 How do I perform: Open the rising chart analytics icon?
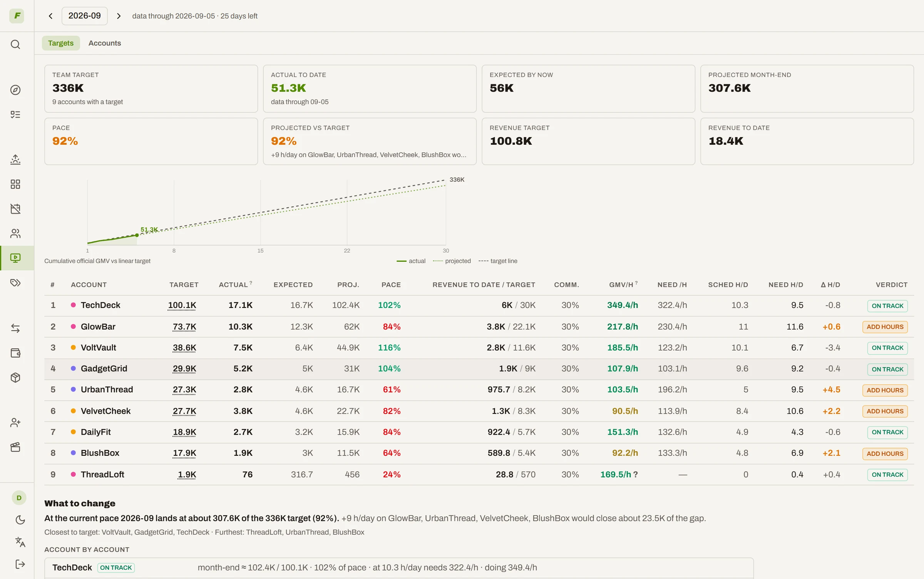coord(15,159)
